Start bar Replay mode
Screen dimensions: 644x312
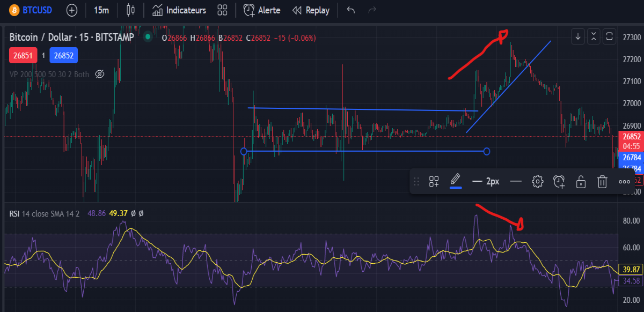coord(311,10)
